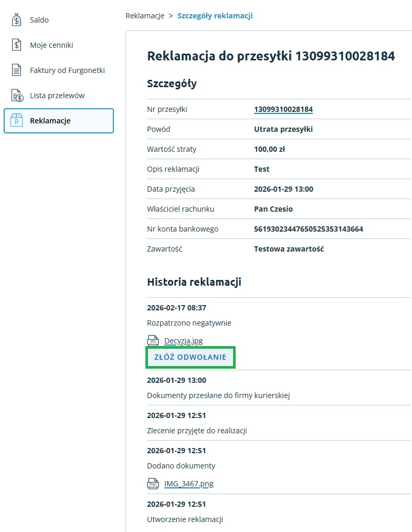The width and height of the screenshot is (412, 532).
Task: Select Lista przelewów from the sidebar
Action: point(57,96)
